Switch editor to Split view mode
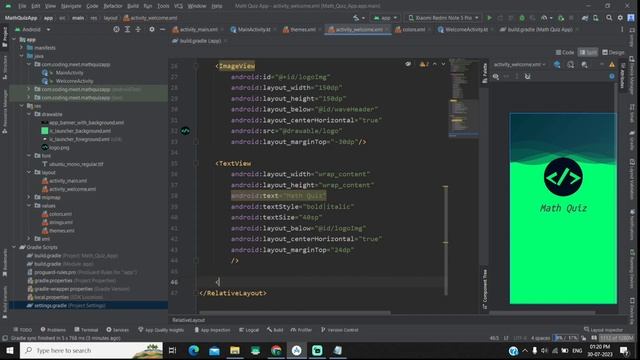 588,52
